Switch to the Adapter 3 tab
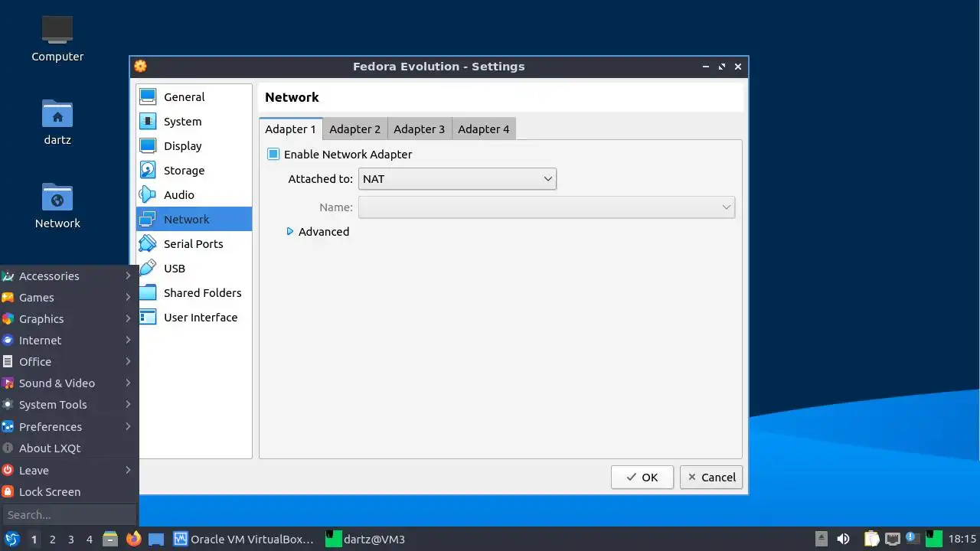 tap(420, 129)
